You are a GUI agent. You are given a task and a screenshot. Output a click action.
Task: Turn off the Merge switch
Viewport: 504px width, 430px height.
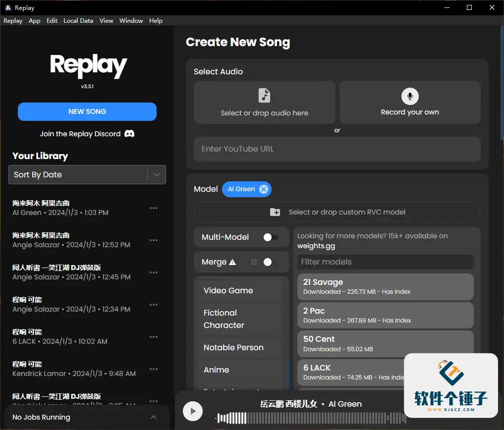(x=271, y=262)
